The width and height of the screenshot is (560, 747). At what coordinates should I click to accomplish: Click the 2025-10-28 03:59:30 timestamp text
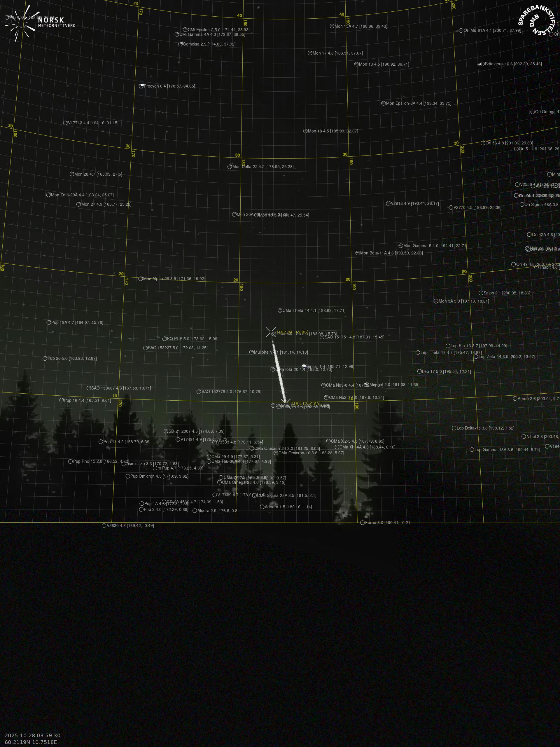32,736
